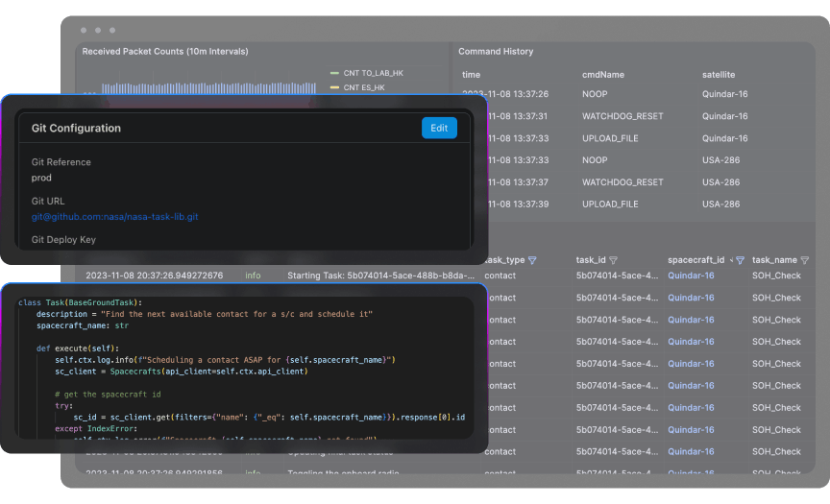Click the Command History panel title
This screenshot has width=830, height=504.
click(x=496, y=51)
